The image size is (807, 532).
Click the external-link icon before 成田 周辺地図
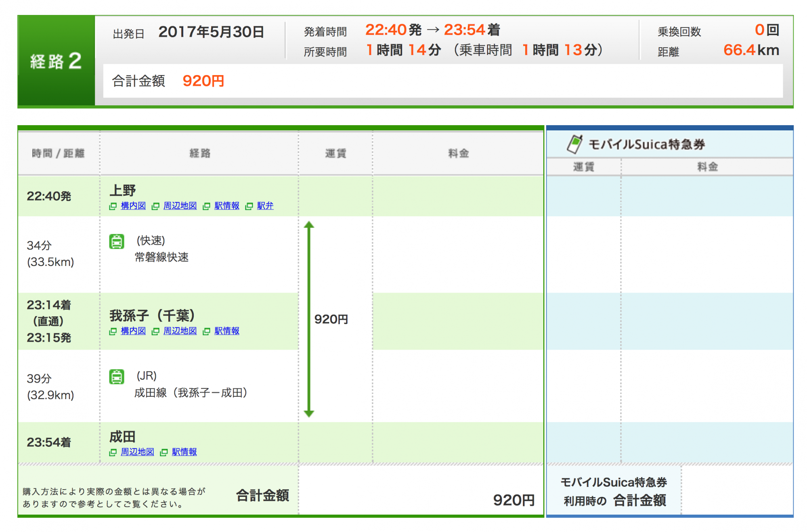tap(113, 452)
